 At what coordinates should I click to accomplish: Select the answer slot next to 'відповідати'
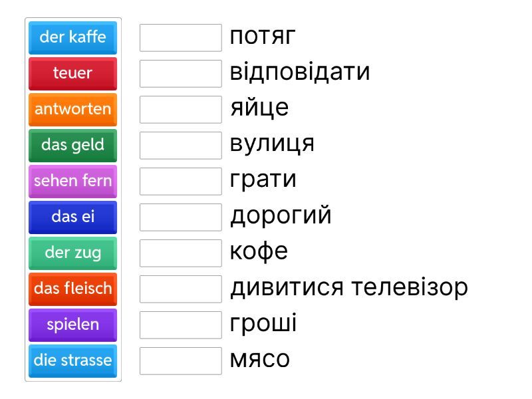[180, 73]
